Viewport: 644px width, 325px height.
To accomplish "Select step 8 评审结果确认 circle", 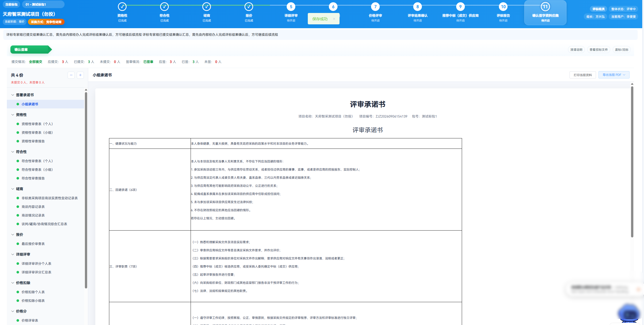I will coord(418,7).
